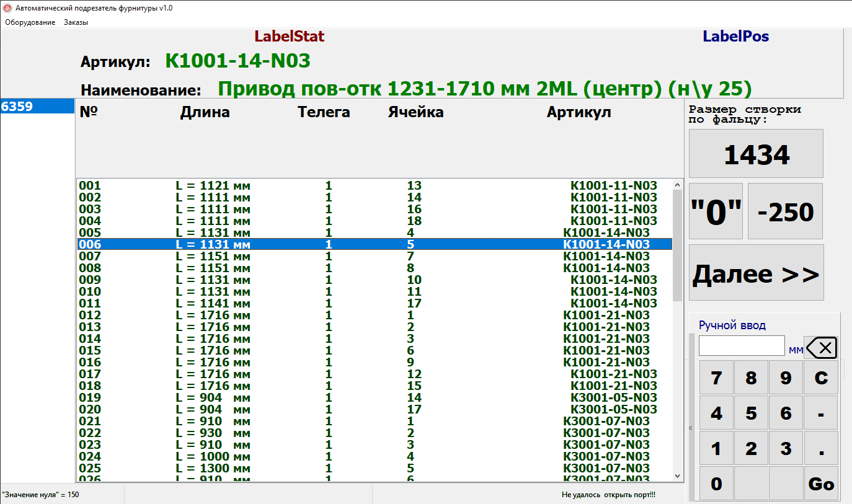This screenshot has width=852, height=504.
Task: Tap keypad digit 9
Action: [x=786, y=378]
